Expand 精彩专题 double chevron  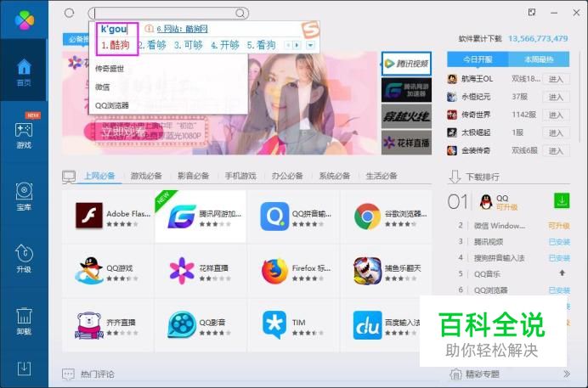(567, 374)
